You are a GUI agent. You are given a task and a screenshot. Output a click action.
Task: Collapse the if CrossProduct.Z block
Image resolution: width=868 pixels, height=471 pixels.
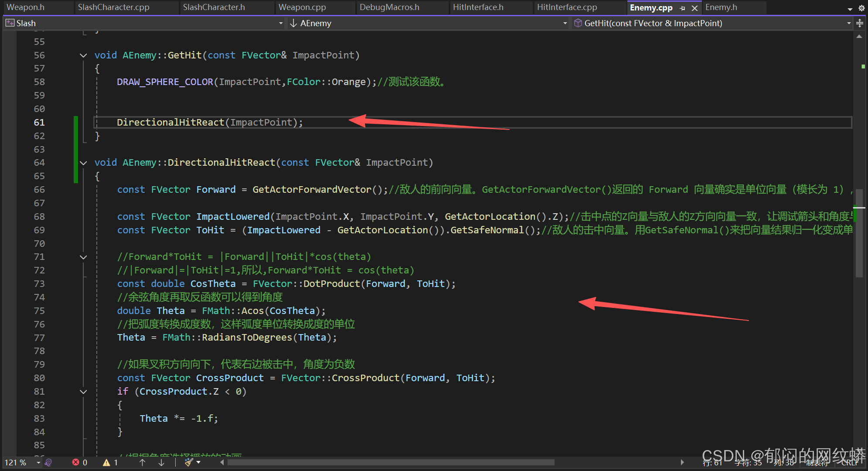point(83,392)
